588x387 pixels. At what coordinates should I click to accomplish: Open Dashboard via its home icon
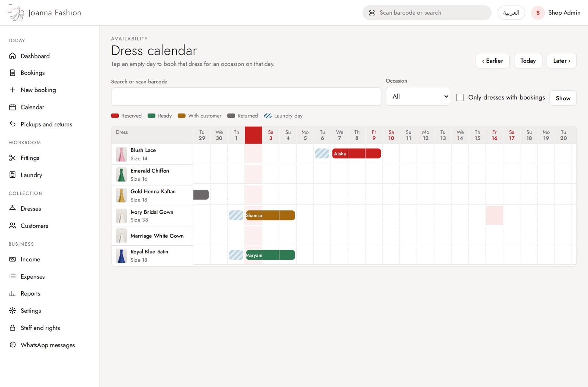(x=12, y=56)
